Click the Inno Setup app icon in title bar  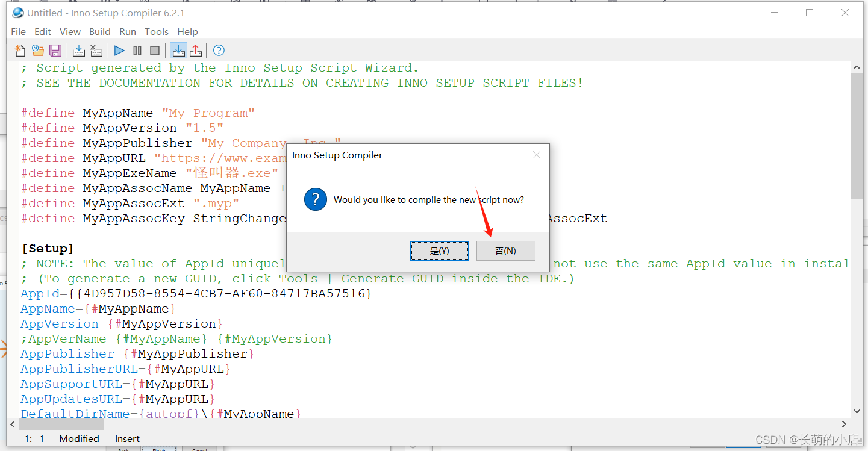(x=18, y=13)
